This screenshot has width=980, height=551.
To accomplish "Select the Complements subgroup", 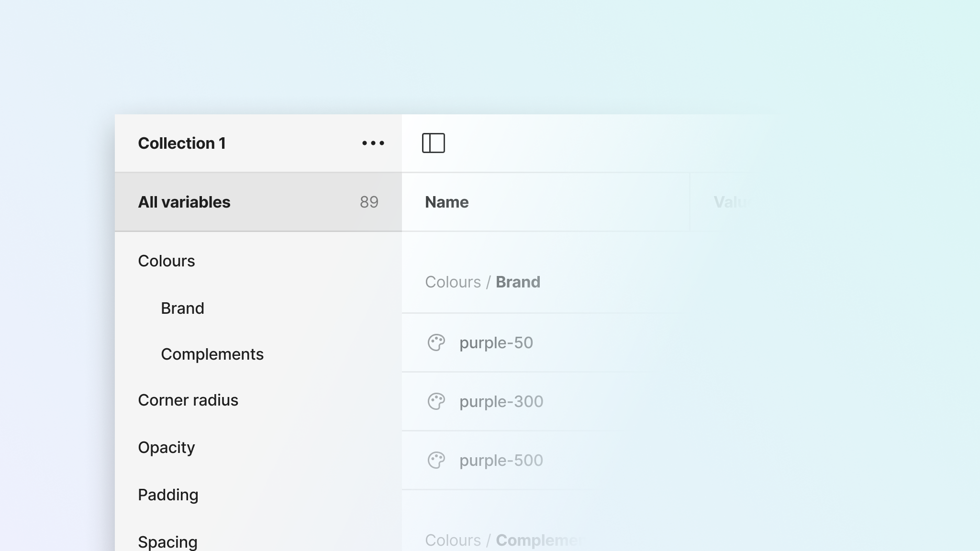I will (x=212, y=354).
